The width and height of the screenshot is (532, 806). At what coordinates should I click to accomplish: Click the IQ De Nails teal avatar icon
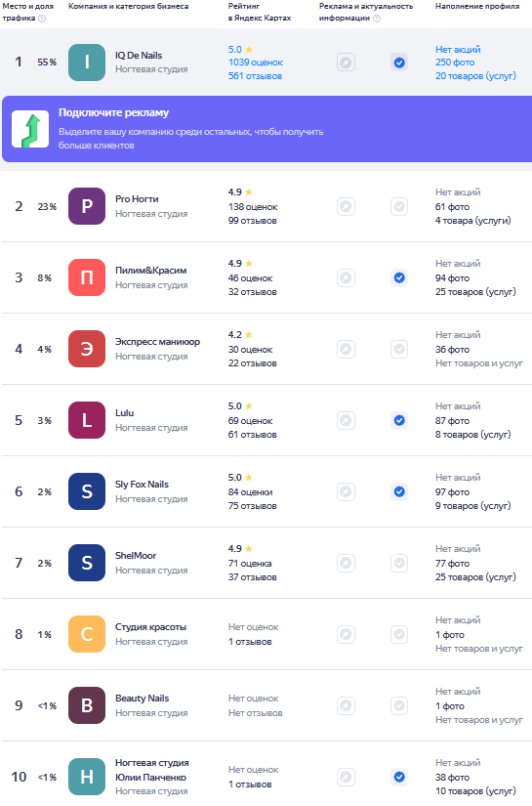[87, 63]
